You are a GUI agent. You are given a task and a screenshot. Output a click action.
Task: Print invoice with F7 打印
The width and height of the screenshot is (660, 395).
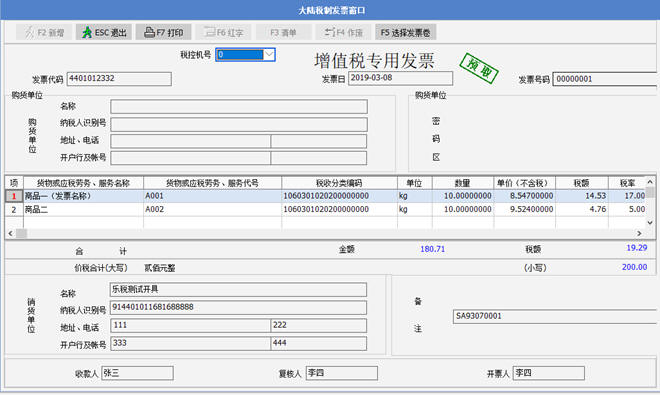point(163,32)
